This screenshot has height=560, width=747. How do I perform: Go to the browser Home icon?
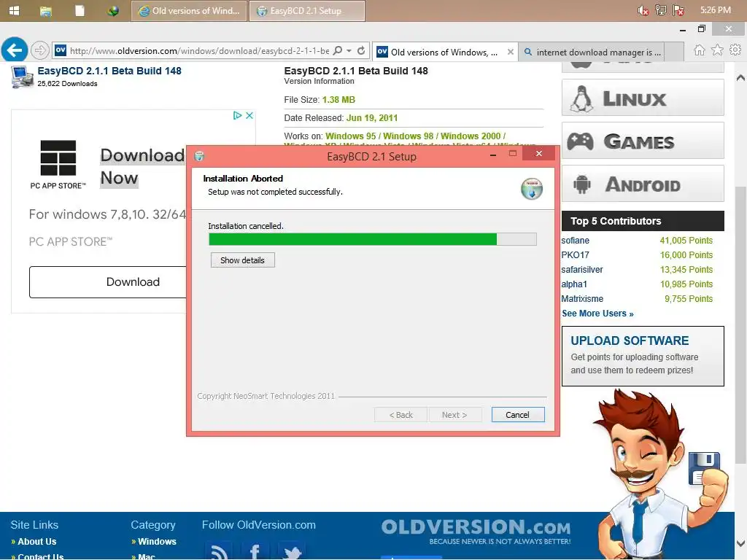click(700, 50)
